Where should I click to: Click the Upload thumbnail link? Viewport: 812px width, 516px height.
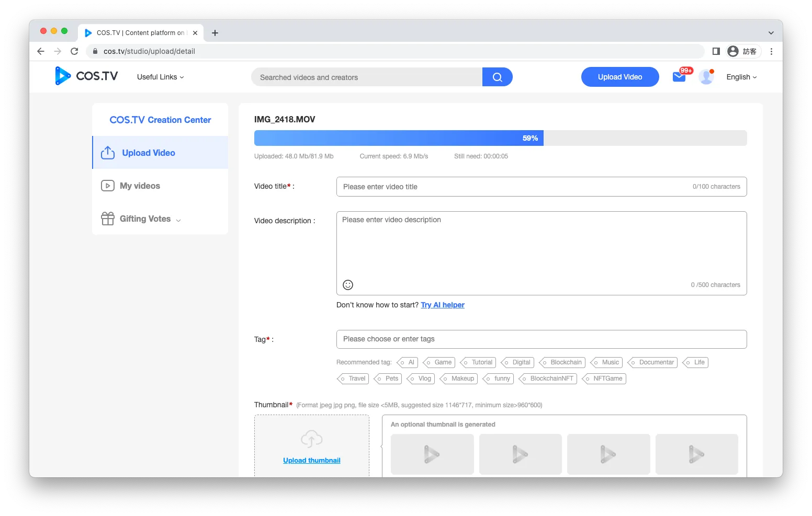[x=312, y=461]
